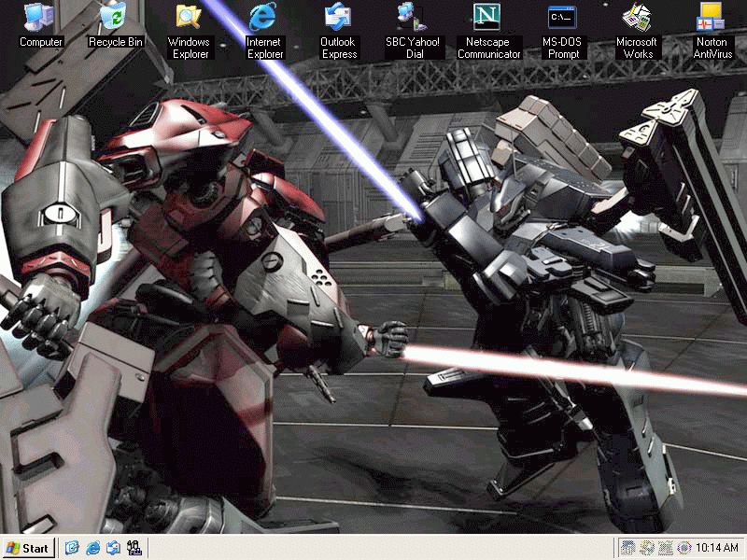Click the Norton AntiVirus desktop shortcut
The width and height of the screenshot is (747, 560).
(712, 17)
